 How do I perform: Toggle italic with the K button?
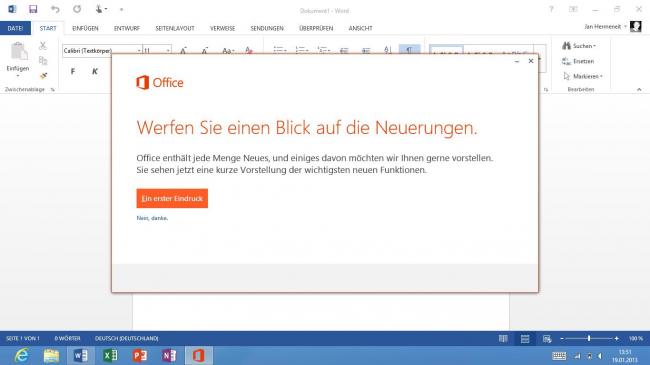95,71
